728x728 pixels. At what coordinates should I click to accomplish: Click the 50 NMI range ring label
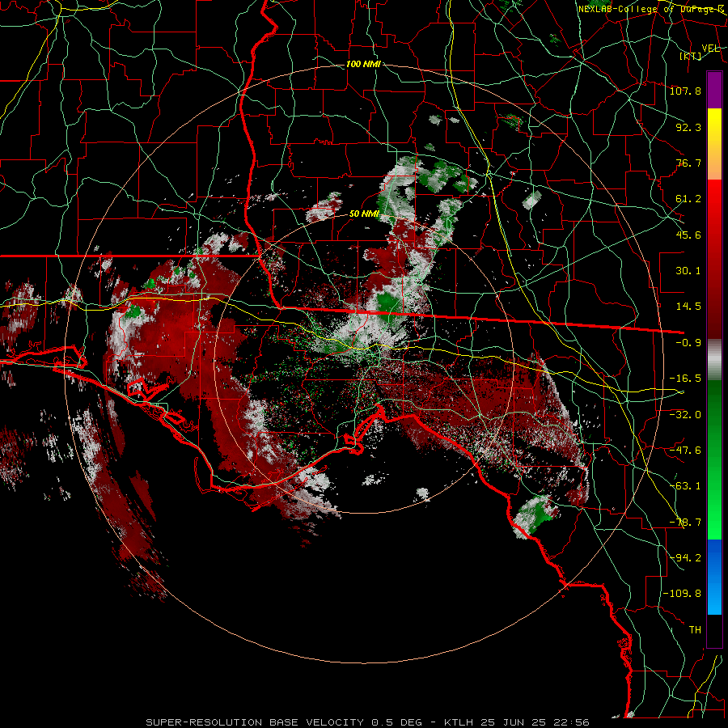pos(364,214)
